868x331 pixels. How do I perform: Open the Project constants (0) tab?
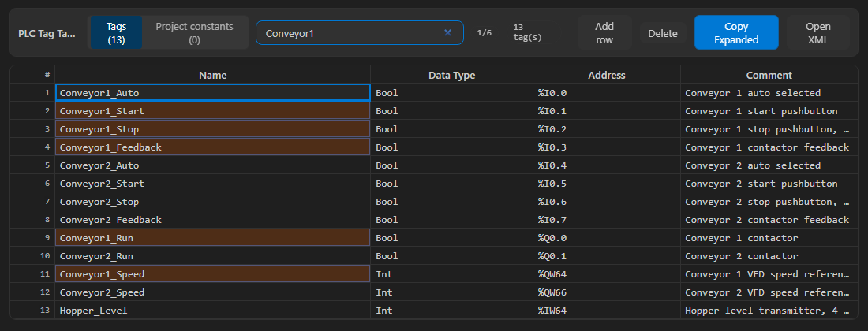tap(194, 32)
